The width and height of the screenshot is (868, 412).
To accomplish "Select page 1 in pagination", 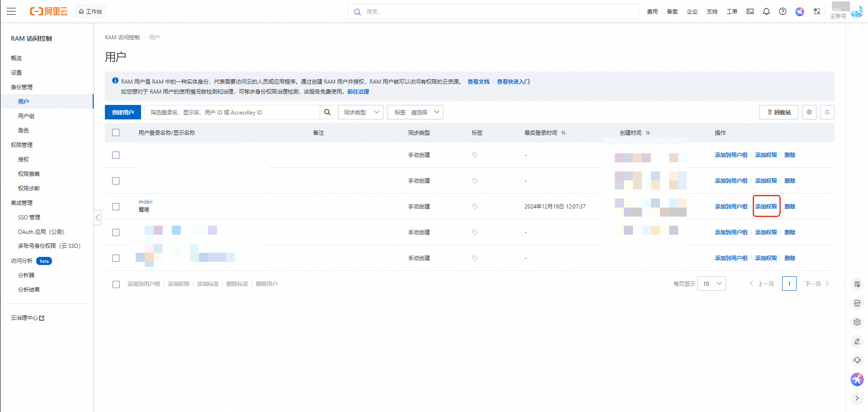I will (789, 284).
